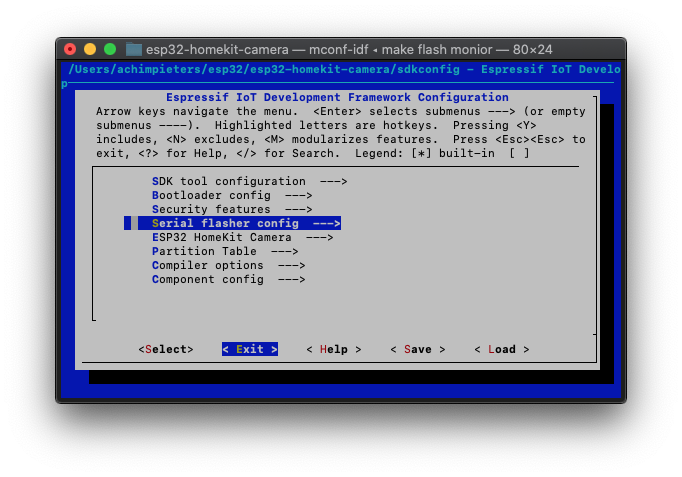Maximize the terminal with green button
The height and width of the screenshot is (477, 682).
pyautogui.click(x=110, y=49)
